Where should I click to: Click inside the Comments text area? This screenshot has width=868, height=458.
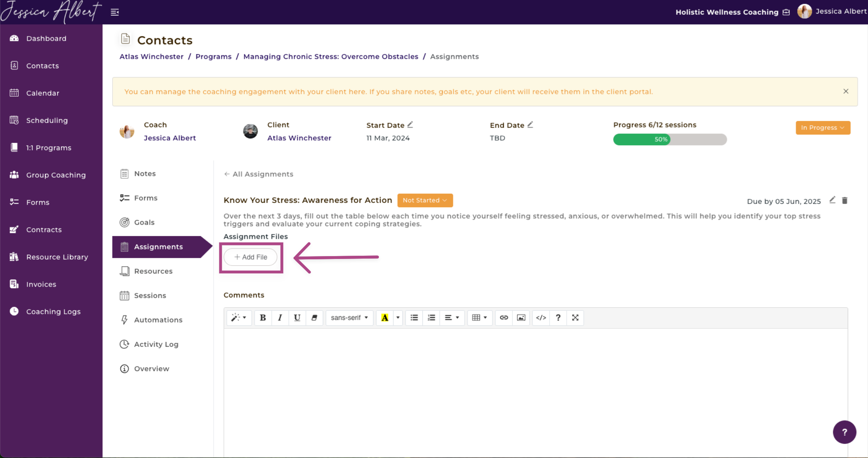tap(536, 392)
